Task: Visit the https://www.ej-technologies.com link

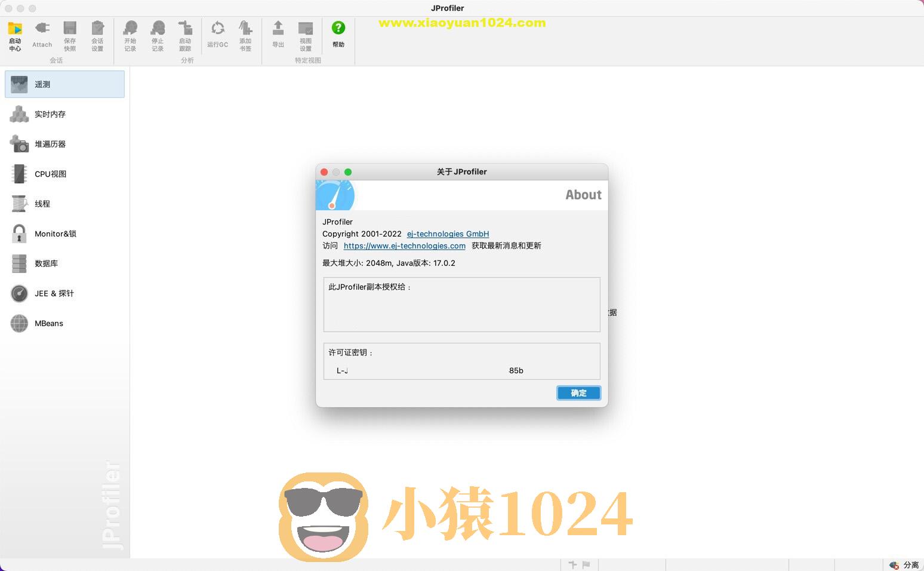Action: (404, 245)
